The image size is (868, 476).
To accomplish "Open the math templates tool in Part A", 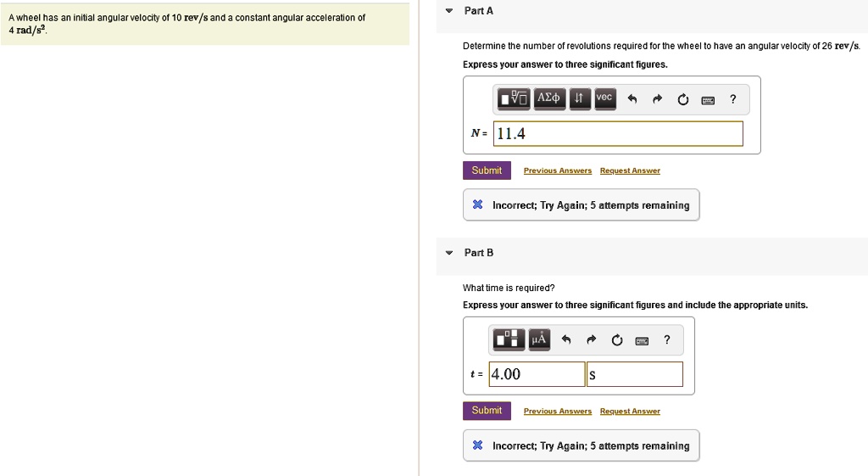I will pos(514,98).
